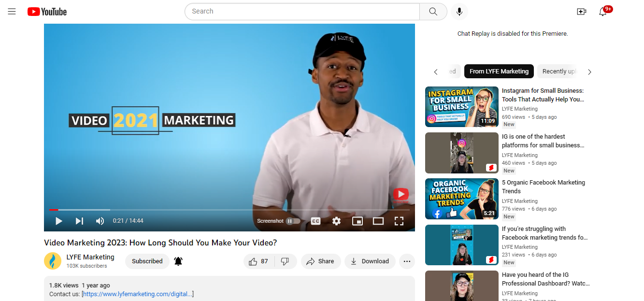Open the LYFE Marketing channel name under the video
Viewport: 644px width, 301px height.
click(90, 257)
